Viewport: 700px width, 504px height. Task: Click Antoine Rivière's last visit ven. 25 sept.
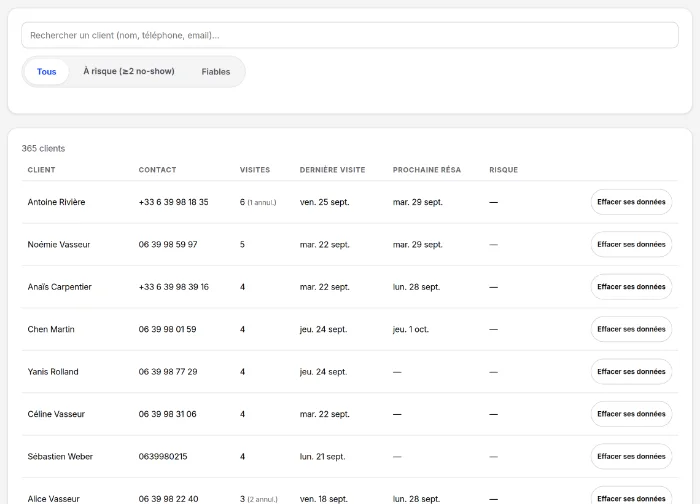coord(324,202)
